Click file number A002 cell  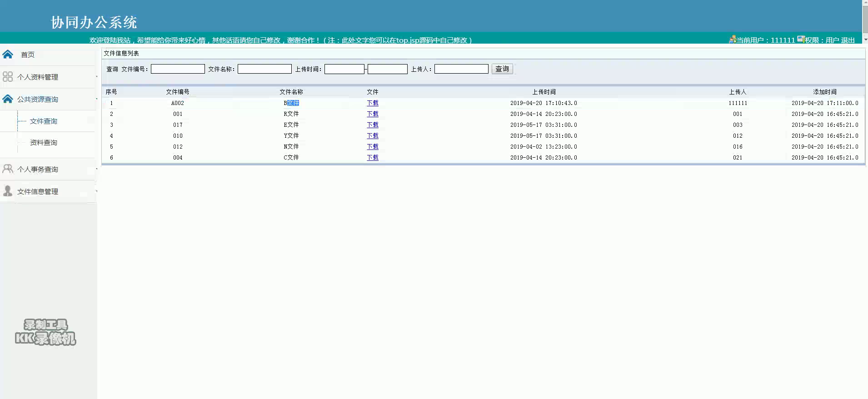pyautogui.click(x=178, y=103)
